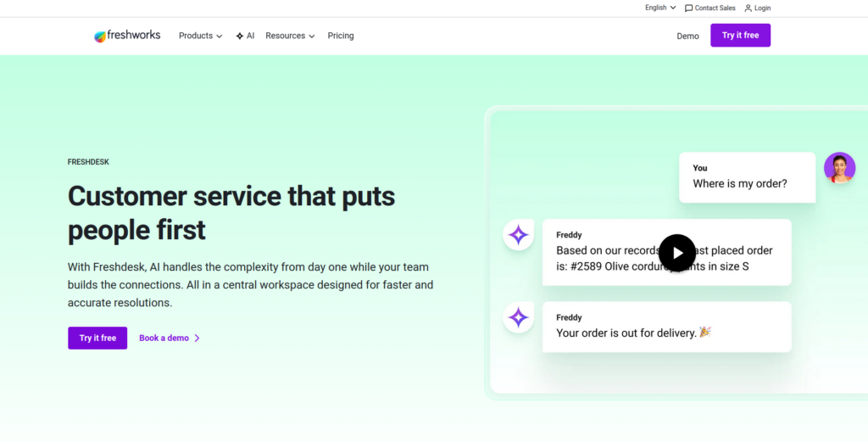Click the chevron beside Book a demo

point(197,338)
